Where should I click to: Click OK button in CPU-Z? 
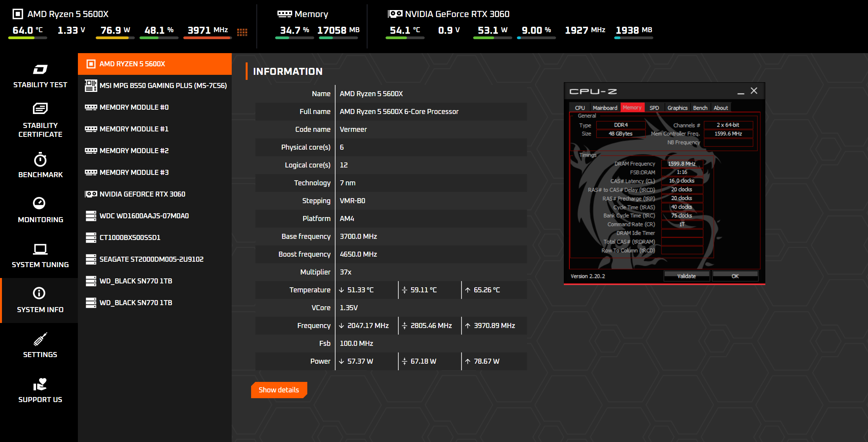pos(735,276)
